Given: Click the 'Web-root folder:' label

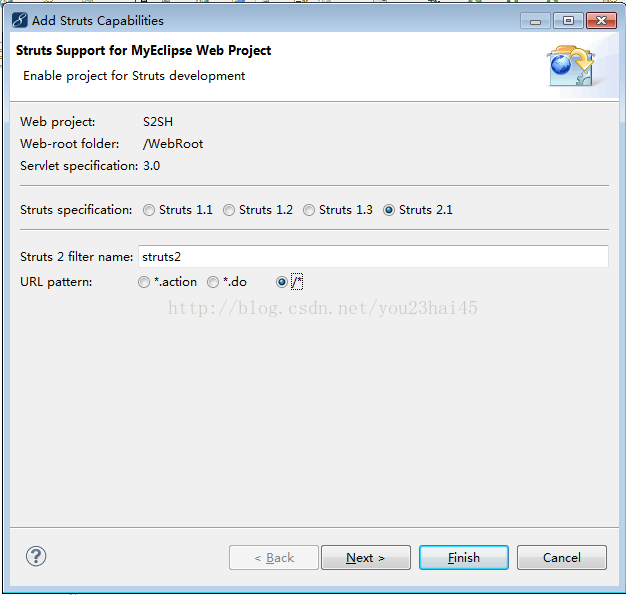Looking at the screenshot, I should (69, 144).
